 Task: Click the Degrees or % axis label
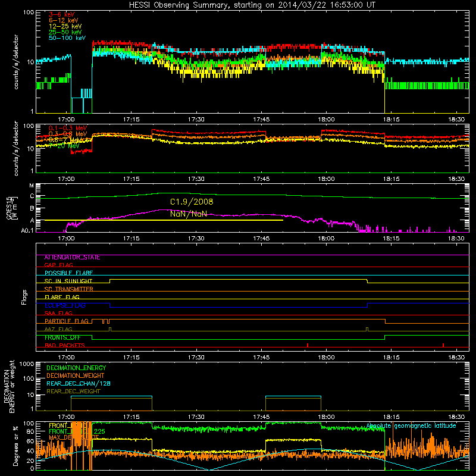(15, 446)
